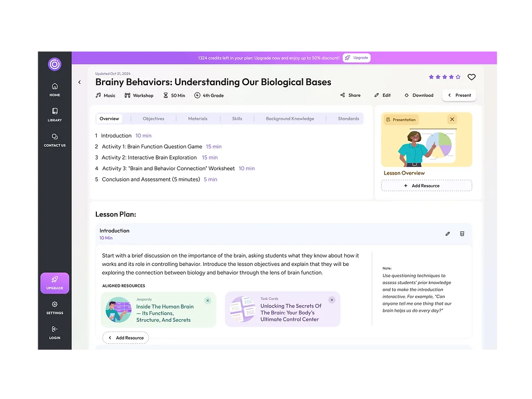Click the fifth rating star
532x399 pixels.
[x=458, y=77]
